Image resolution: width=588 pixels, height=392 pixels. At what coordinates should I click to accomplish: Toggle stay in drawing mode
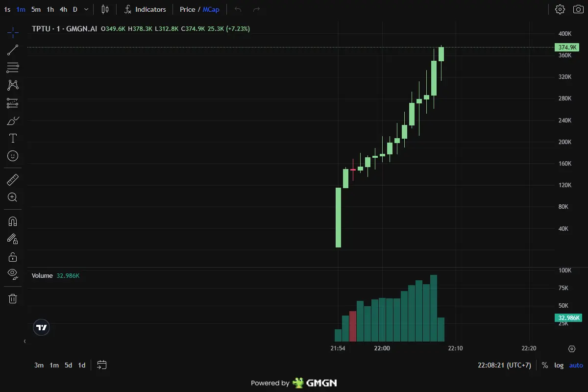pos(13,239)
